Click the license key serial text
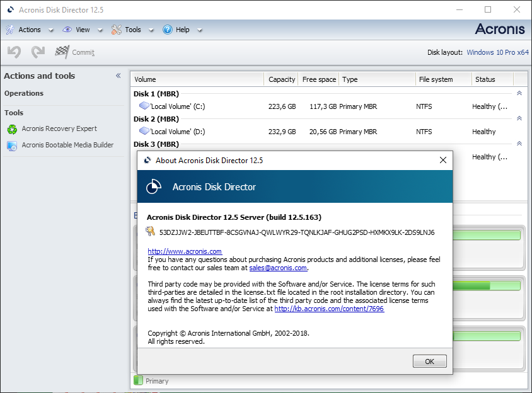 click(297, 232)
